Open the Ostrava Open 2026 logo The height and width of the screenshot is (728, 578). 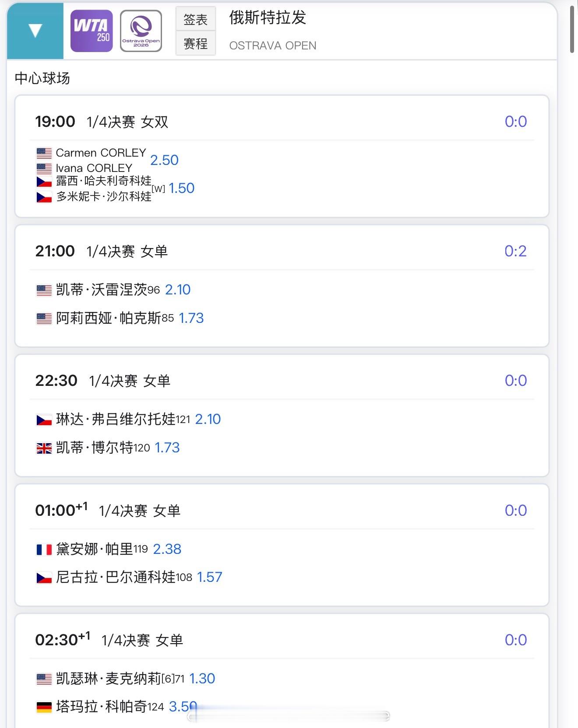tap(141, 31)
